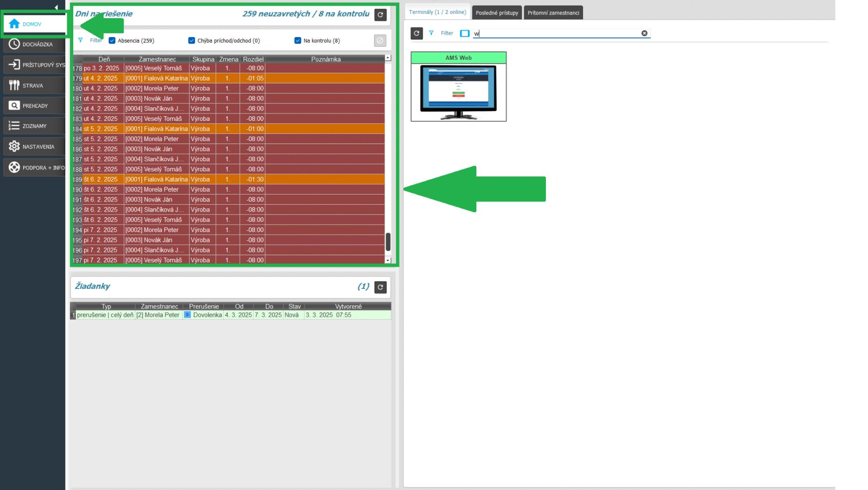Toggle Na kontrolu (8) checkbox
The image size is (868, 490).
click(x=298, y=41)
